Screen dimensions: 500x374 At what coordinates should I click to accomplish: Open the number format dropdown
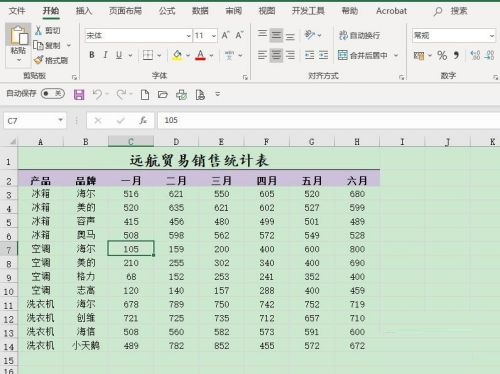(x=492, y=36)
